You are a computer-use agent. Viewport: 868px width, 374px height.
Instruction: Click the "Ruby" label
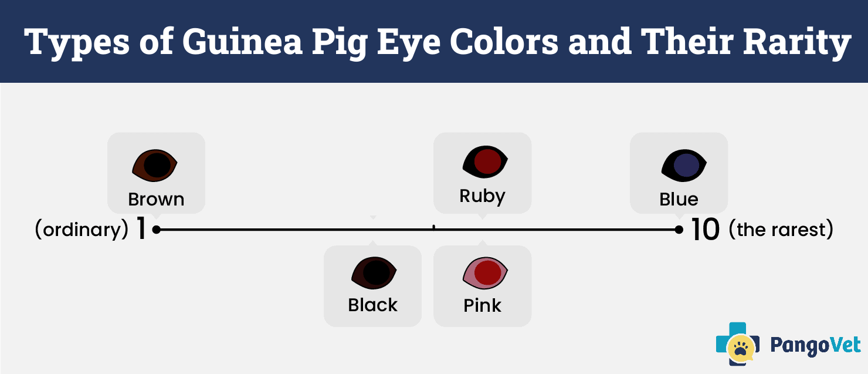[x=482, y=196]
